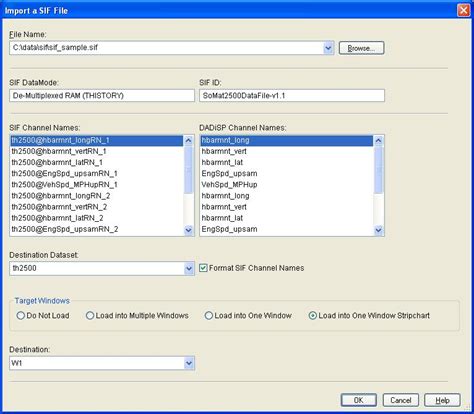
Task: Click the Browse button
Action: click(x=361, y=48)
